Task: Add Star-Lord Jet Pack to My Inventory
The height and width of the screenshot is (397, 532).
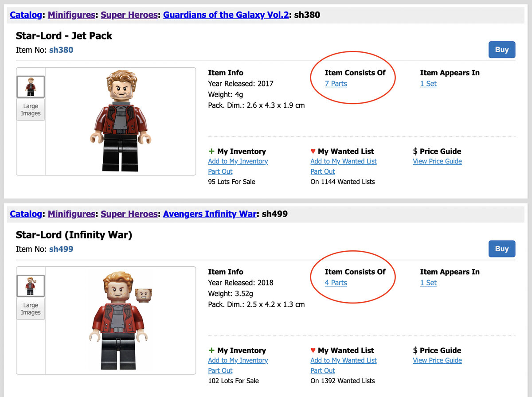Action: click(x=238, y=161)
